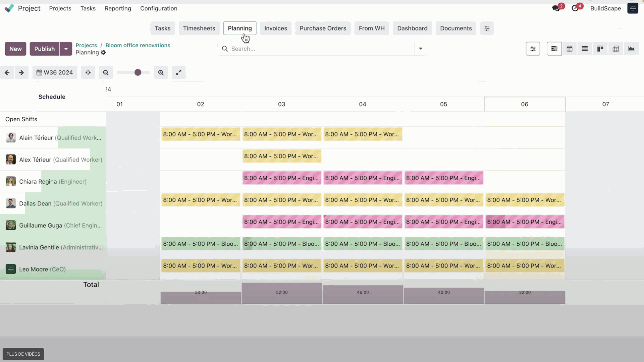
Task: Switch to the Timesheets tab
Action: tap(199, 28)
